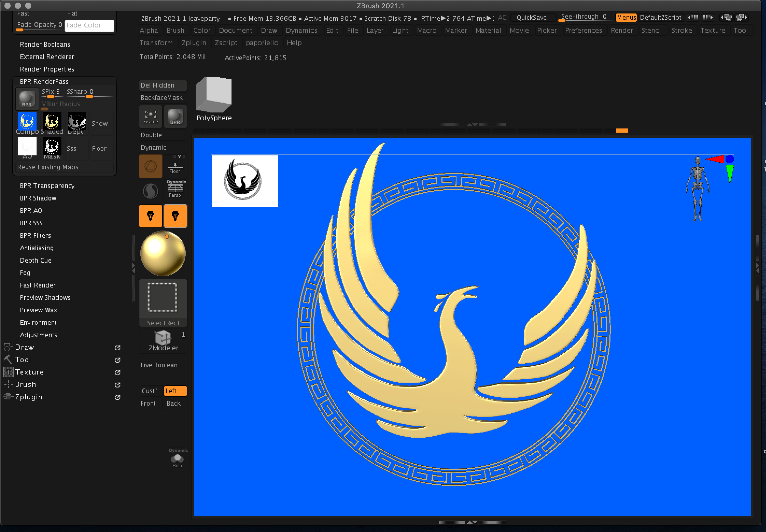Click the green cone of axis gizmo
766x532 pixels.
pos(730,174)
